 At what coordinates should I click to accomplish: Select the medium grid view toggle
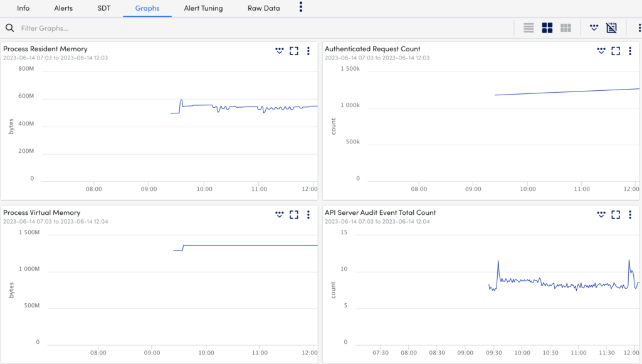point(547,28)
